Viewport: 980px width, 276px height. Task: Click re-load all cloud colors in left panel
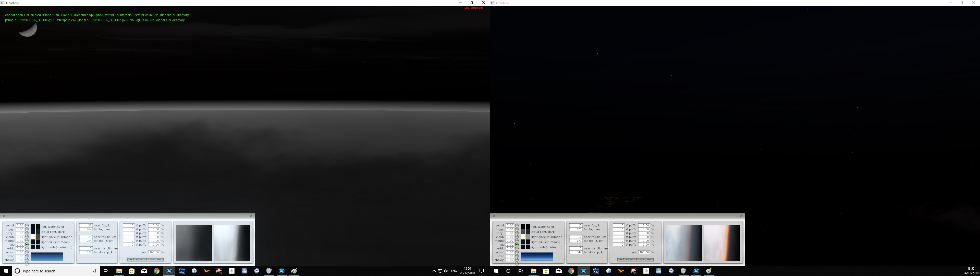145,259
